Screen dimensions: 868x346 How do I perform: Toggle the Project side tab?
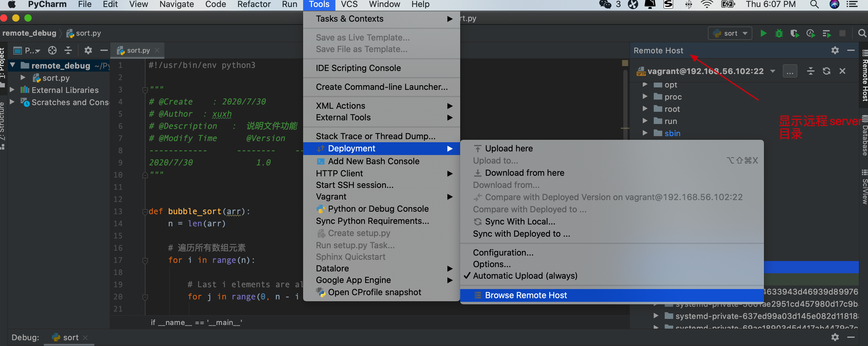coord(3,67)
